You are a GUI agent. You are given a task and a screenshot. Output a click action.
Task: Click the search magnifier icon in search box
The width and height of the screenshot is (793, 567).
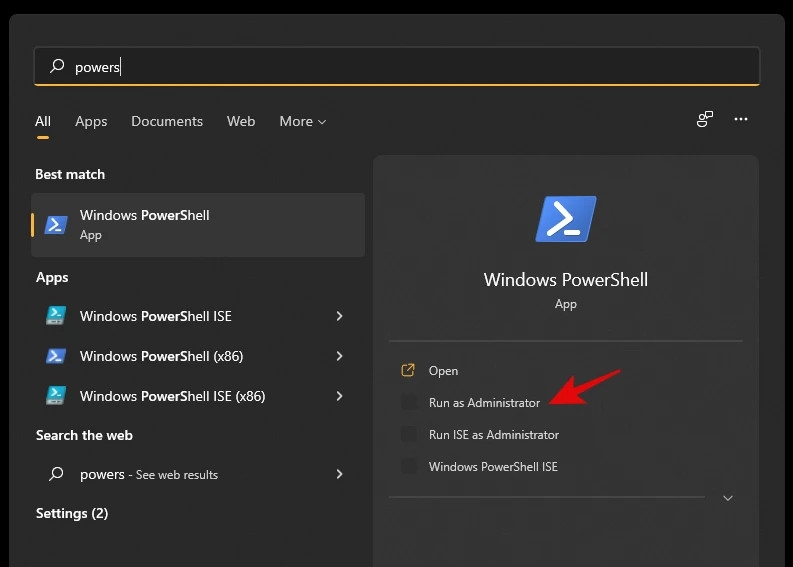(57, 66)
